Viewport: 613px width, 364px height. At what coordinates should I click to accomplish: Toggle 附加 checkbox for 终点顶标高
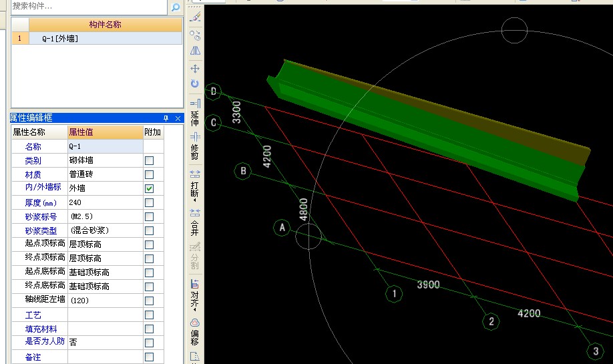149,259
